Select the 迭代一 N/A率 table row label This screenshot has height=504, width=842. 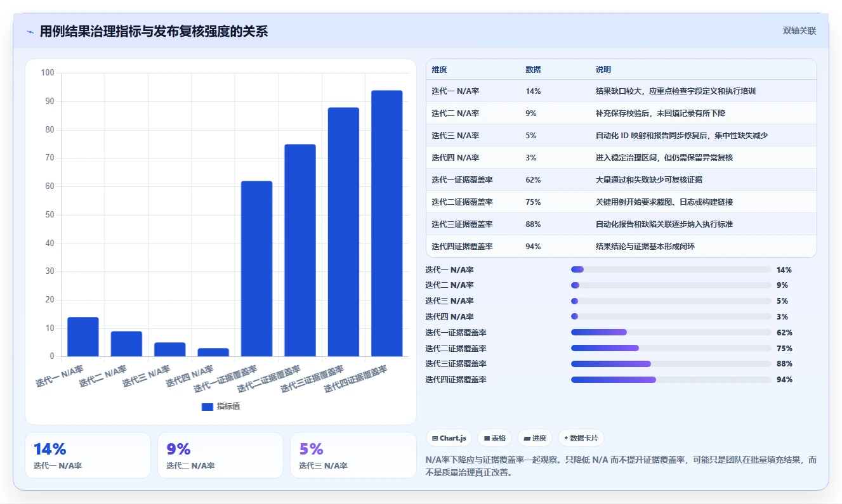[x=455, y=91]
